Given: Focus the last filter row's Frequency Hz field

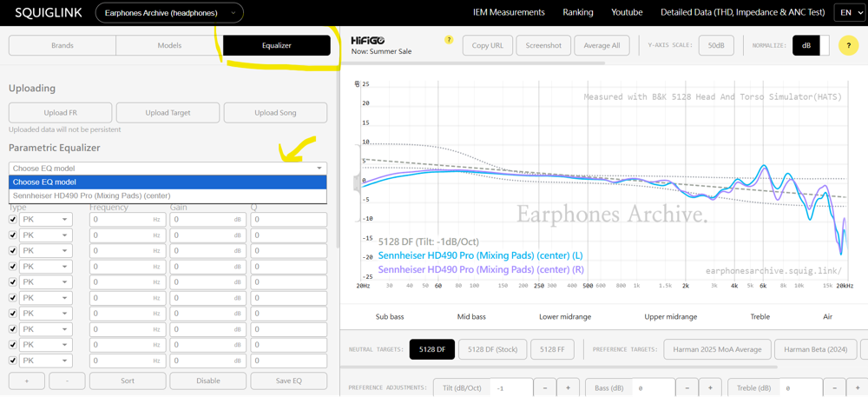Looking at the screenshot, I should coord(128,361).
